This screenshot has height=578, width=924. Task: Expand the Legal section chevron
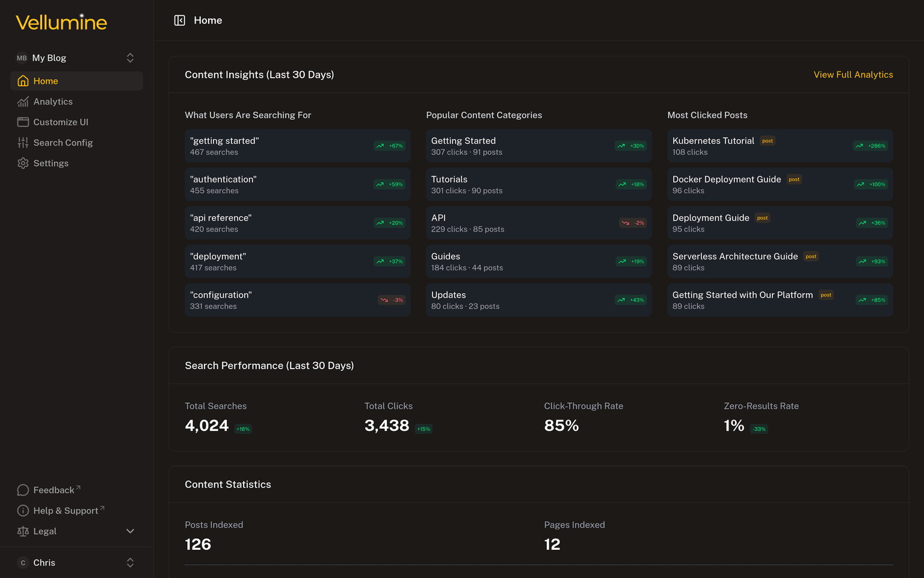[130, 531]
